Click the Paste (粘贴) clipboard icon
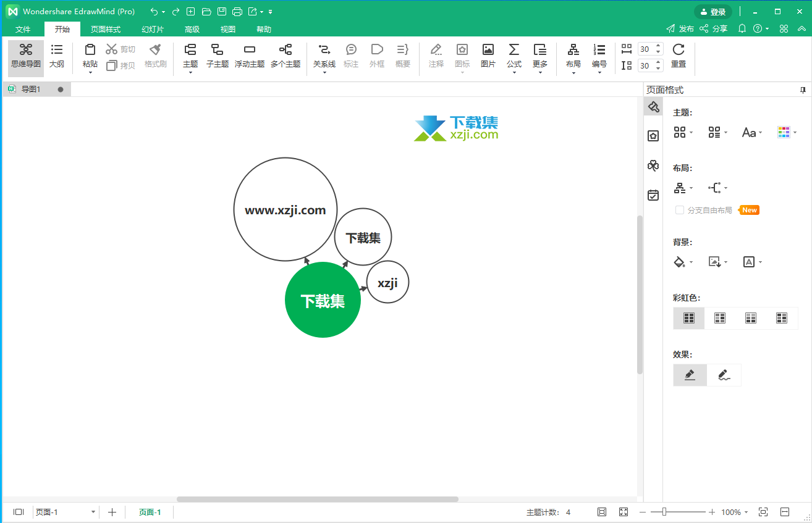The width and height of the screenshot is (812, 523). click(90, 50)
